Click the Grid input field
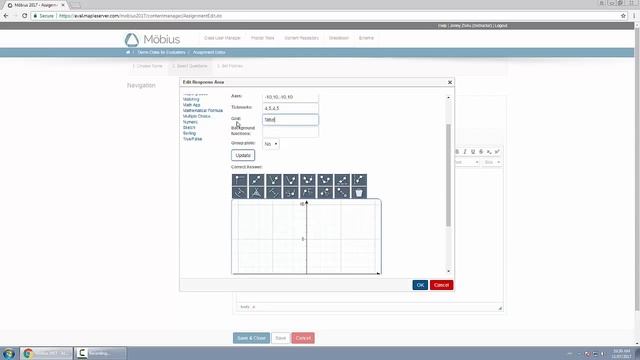Image resolution: width=640 pixels, height=360 pixels. click(291, 120)
